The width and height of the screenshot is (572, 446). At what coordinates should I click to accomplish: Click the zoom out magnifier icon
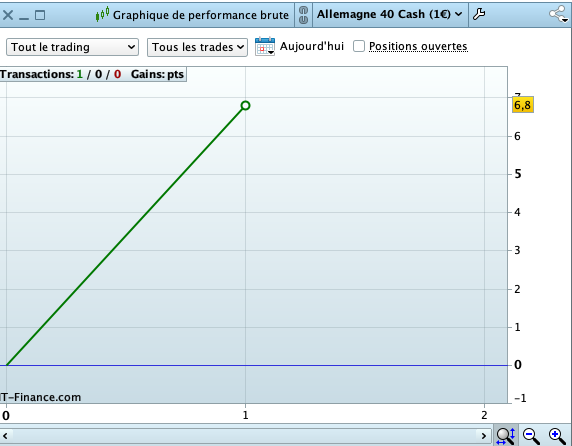click(x=531, y=436)
